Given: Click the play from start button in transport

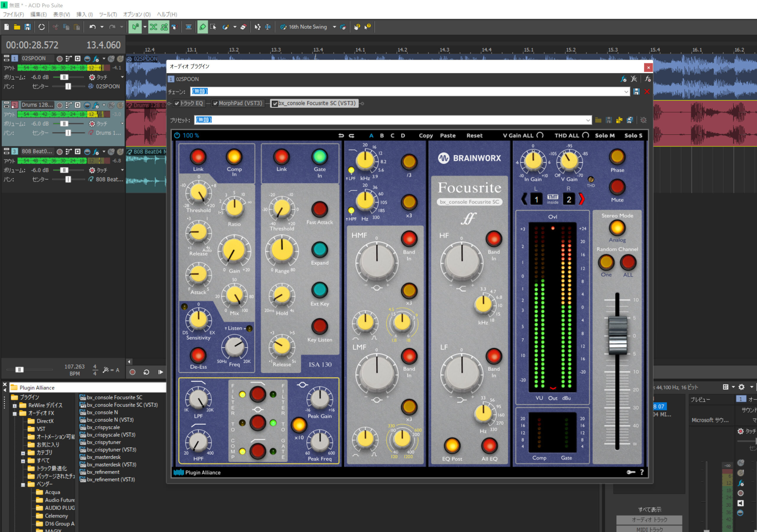Looking at the screenshot, I should pyautogui.click(x=160, y=372).
